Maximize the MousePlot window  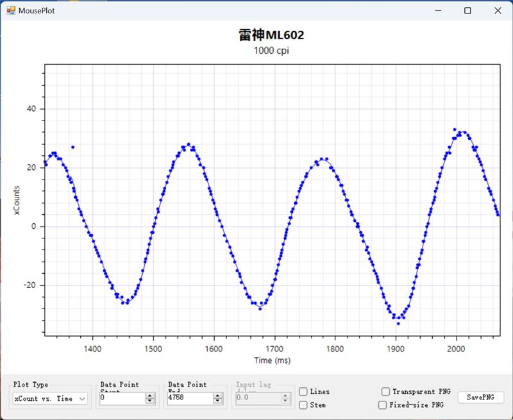468,10
